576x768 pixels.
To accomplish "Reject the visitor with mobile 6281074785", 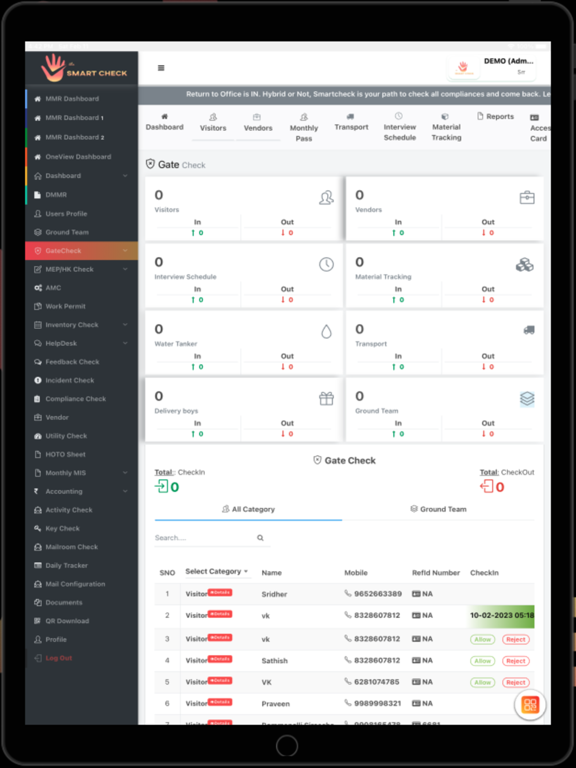I will pyautogui.click(x=516, y=683).
